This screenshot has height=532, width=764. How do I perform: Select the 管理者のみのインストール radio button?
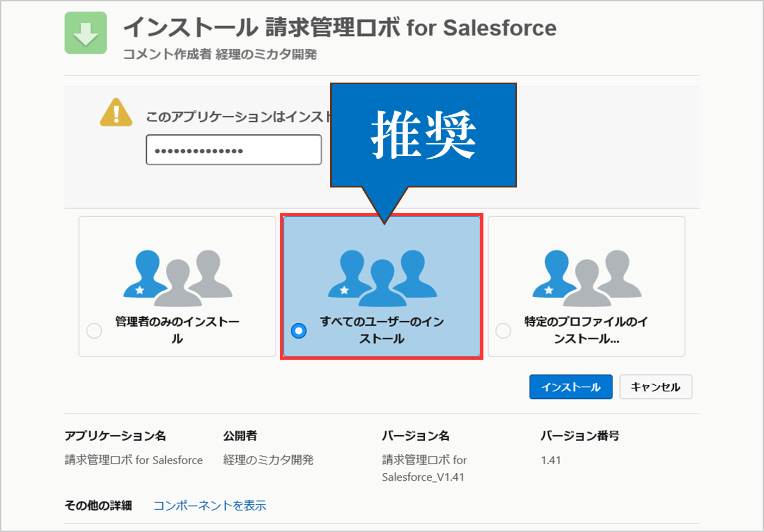[x=94, y=330]
